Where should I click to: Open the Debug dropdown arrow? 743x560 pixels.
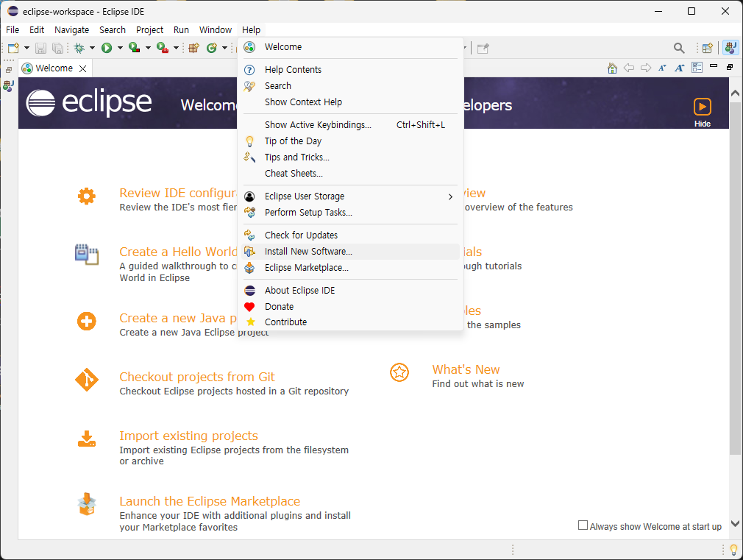(92, 48)
